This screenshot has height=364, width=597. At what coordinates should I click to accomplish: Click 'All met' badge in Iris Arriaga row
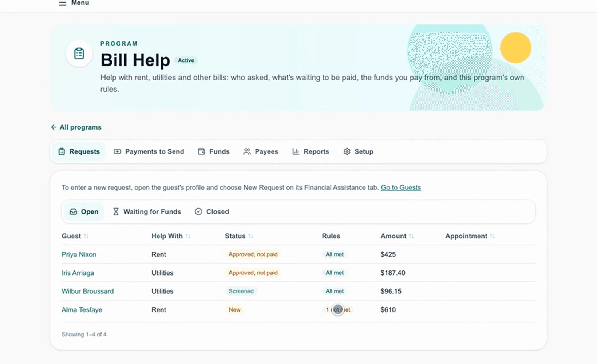pyautogui.click(x=335, y=273)
